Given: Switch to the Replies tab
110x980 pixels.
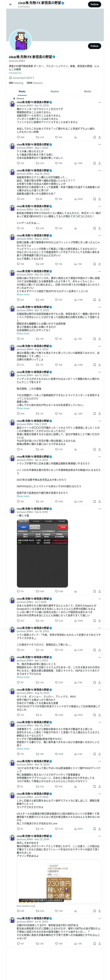Looking at the screenshot, I should pyautogui.click(x=55, y=91).
